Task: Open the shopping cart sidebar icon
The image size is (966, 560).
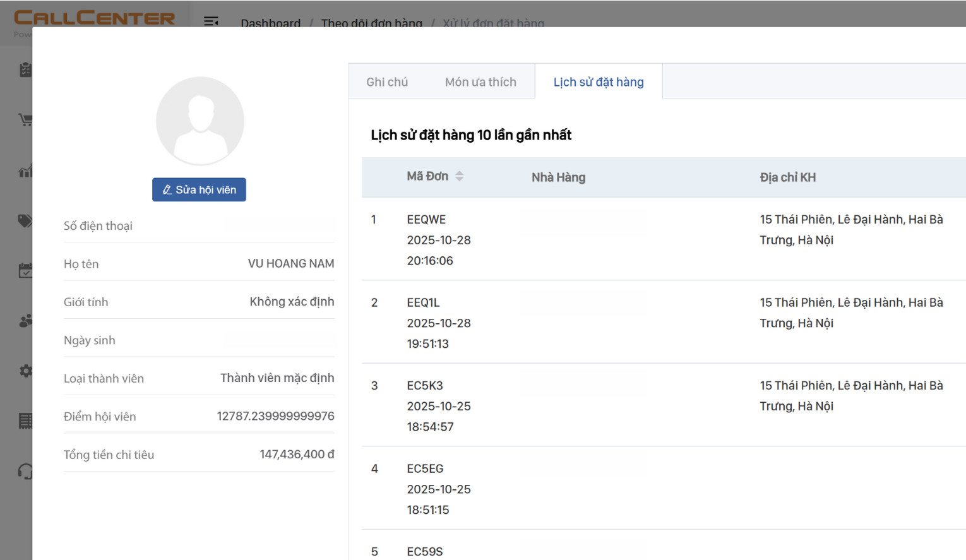Action: [x=25, y=120]
